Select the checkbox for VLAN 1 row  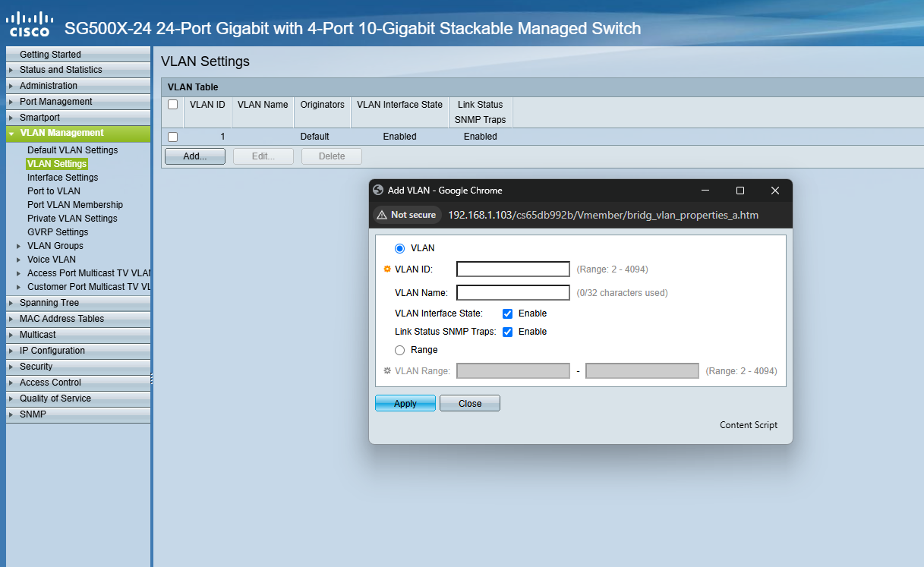tap(173, 137)
